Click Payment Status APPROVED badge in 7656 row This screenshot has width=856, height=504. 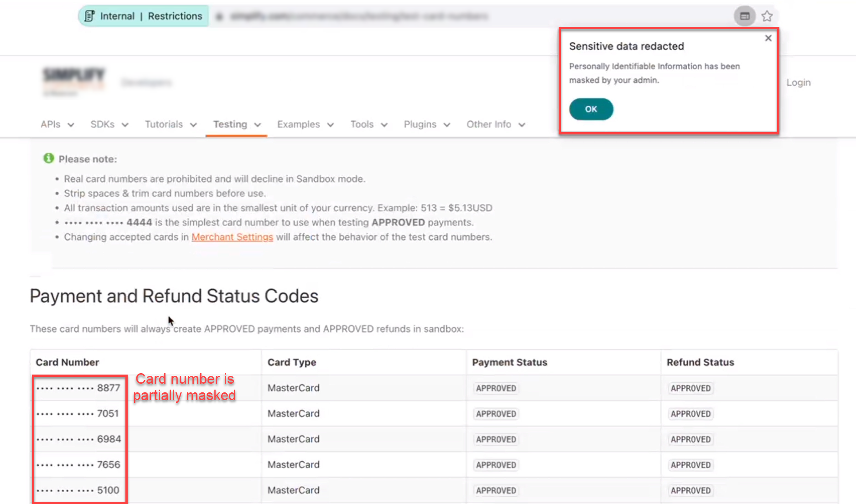click(x=496, y=465)
